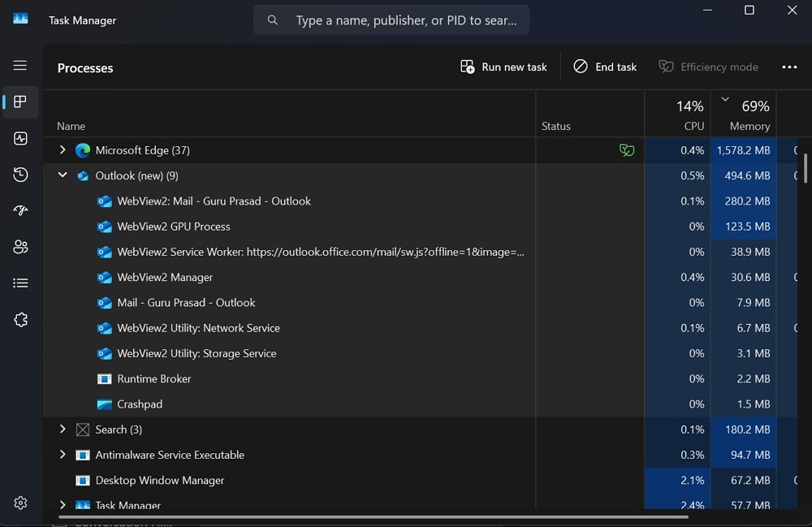Open the hamburger navigation menu

pyautogui.click(x=20, y=65)
